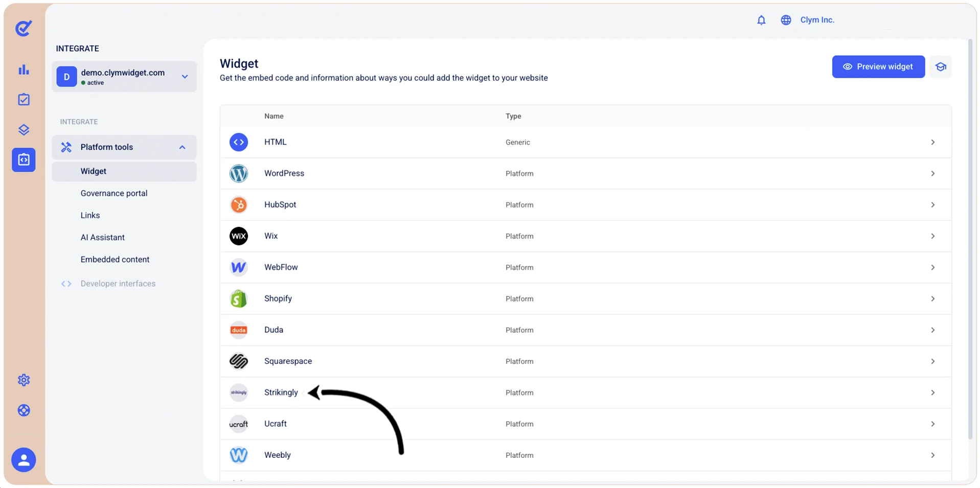Open the Squarespace platform name

click(288, 361)
